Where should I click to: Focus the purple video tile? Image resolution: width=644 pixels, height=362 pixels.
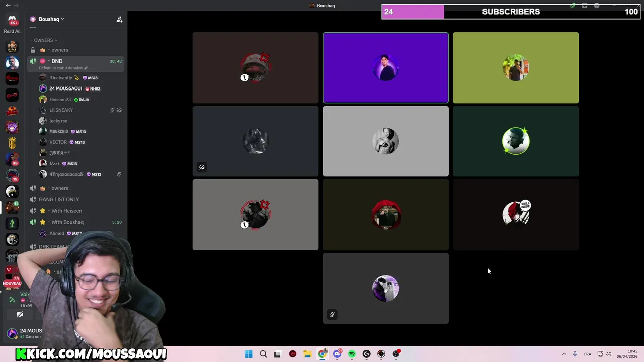(x=385, y=68)
